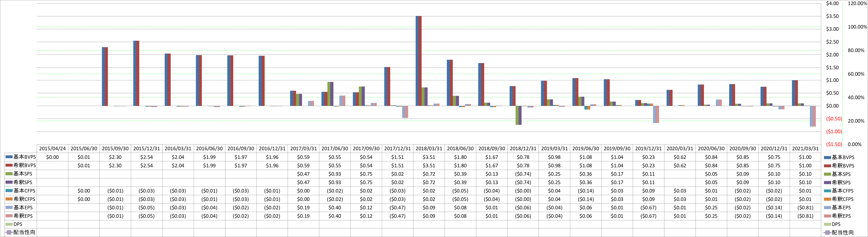868x237 pixels.
Task: Select the ($0.47) 基本EPS cell under 2017/12/31
Action: (398, 208)
